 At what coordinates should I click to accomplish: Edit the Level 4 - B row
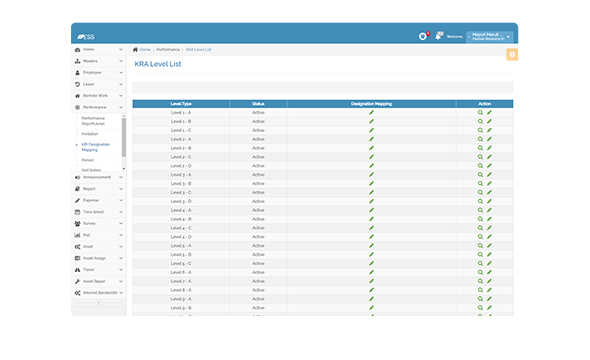click(x=489, y=219)
